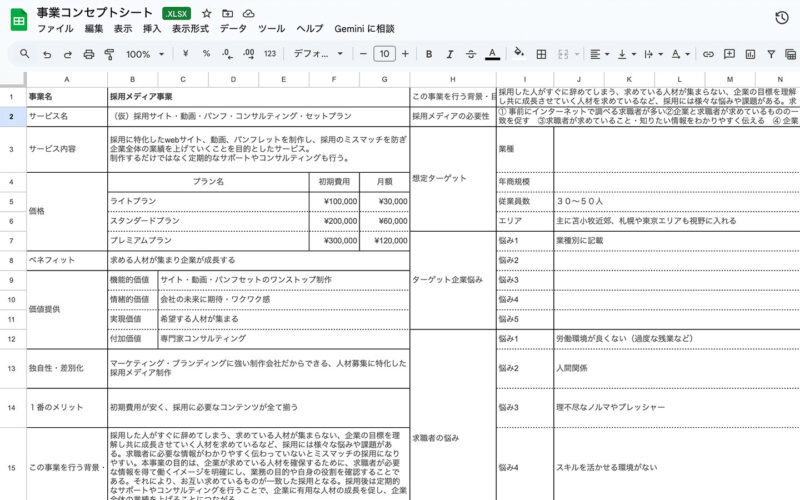Click the print icon in toolbar

(x=88, y=54)
